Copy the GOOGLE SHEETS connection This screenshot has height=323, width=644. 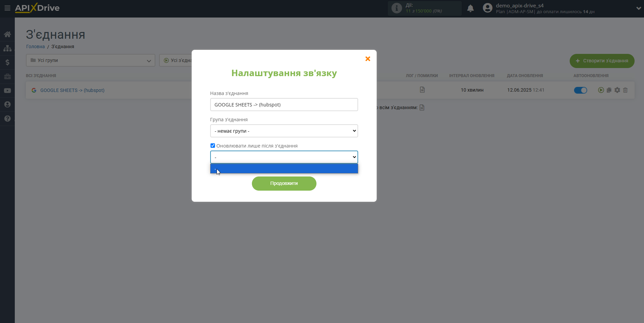point(609,90)
